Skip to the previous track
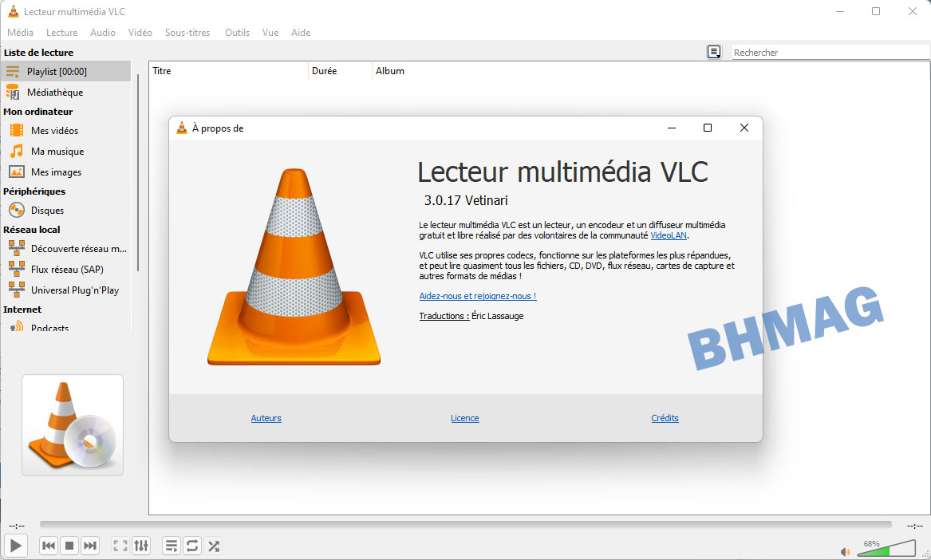 point(49,545)
